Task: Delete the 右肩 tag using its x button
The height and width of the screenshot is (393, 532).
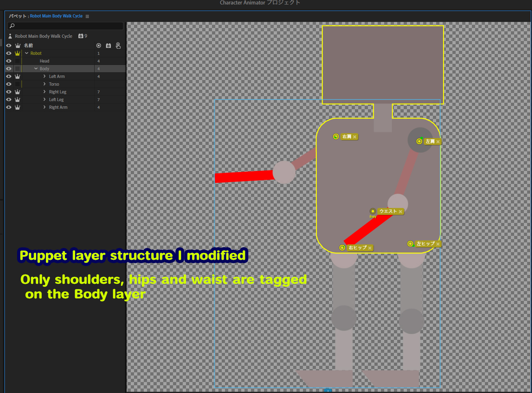Action: point(355,136)
